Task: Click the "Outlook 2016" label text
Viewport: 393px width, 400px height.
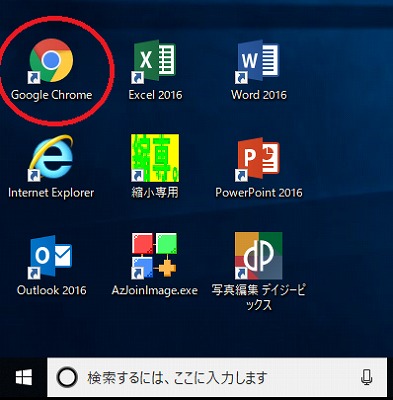Action: pyautogui.click(x=52, y=290)
